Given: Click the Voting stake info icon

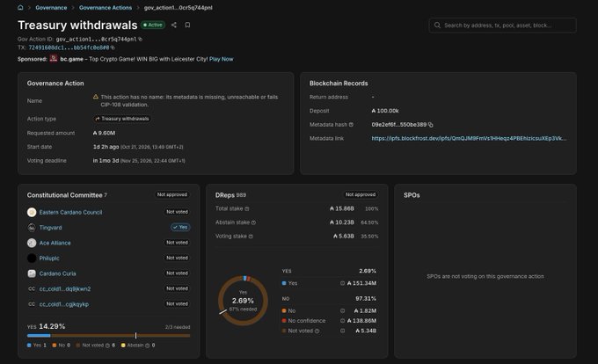Looking at the screenshot, I should [x=251, y=237].
